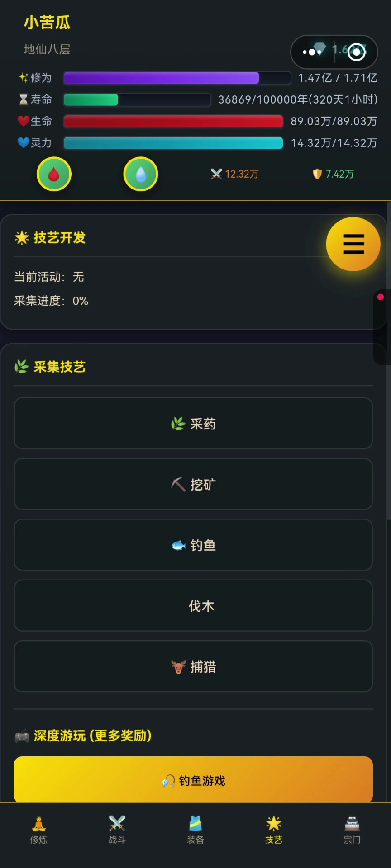Open the mini-program three-dots menu

311,52
